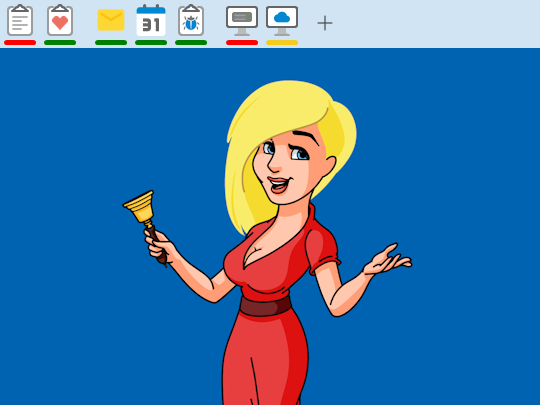Click red status bar under server monitor

[242, 42]
